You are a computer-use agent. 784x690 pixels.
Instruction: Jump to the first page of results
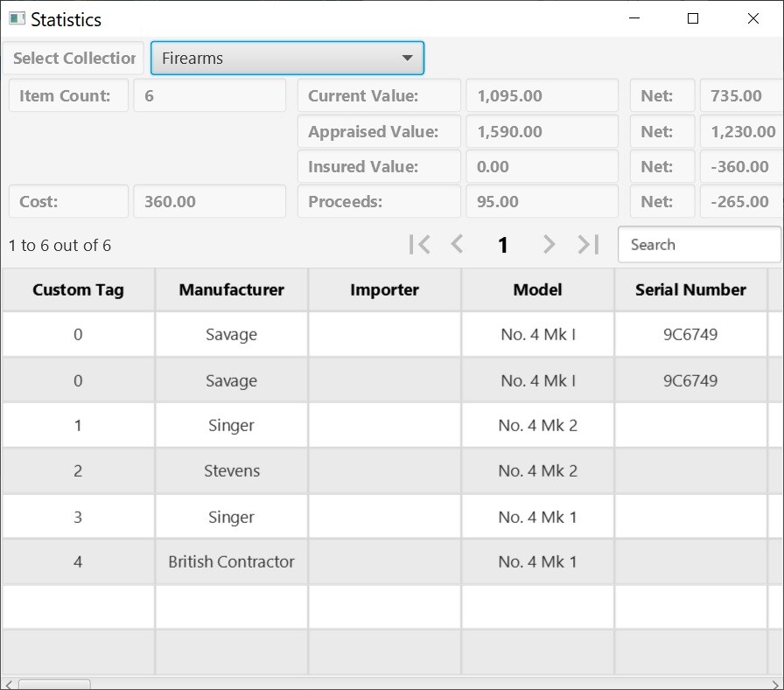[419, 245]
